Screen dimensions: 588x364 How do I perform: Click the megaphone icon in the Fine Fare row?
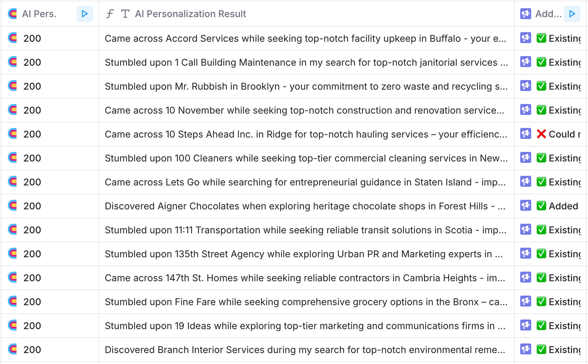pyautogui.click(x=525, y=302)
